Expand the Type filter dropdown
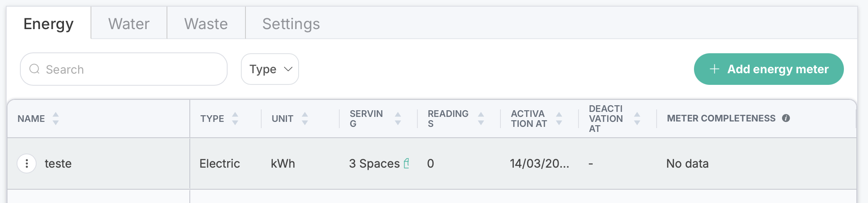868x203 pixels. [x=270, y=69]
